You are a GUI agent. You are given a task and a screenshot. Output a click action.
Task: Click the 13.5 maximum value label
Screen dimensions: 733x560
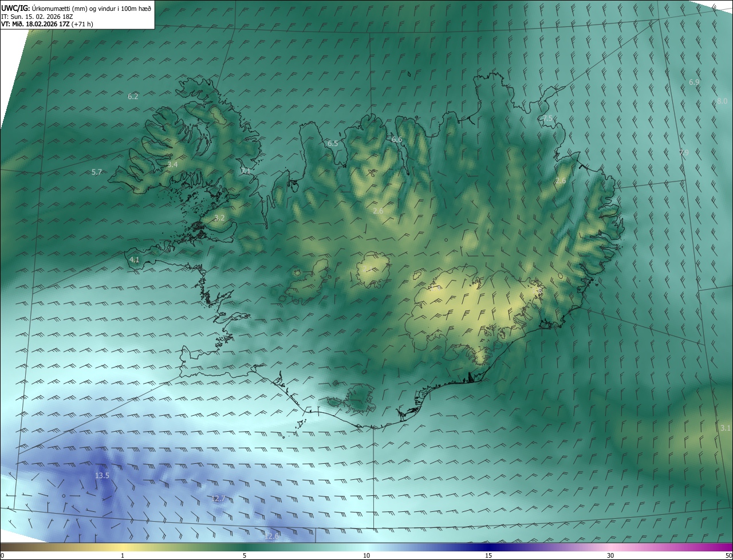click(102, 475)
